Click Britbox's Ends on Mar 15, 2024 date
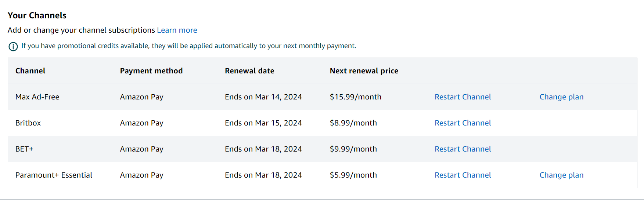 pos(263,123)
